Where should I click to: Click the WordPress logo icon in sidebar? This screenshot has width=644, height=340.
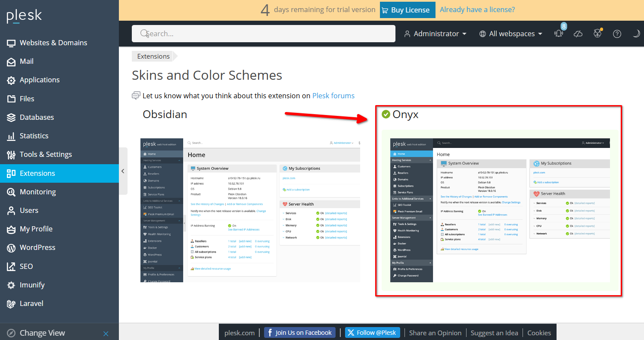click(11, 248)
